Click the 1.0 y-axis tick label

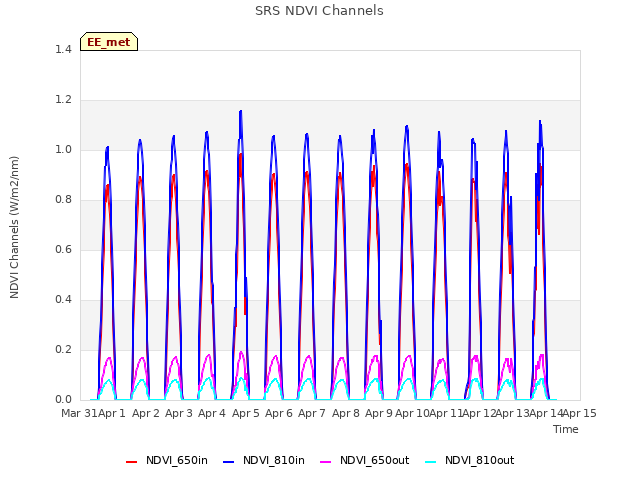tap(63, 150)
